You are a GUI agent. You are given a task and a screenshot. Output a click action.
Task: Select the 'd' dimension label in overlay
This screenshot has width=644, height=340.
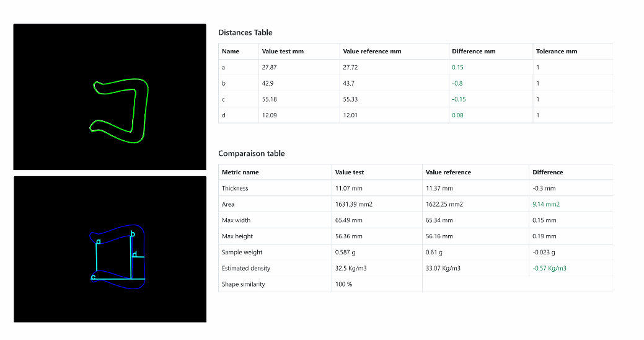135,254
